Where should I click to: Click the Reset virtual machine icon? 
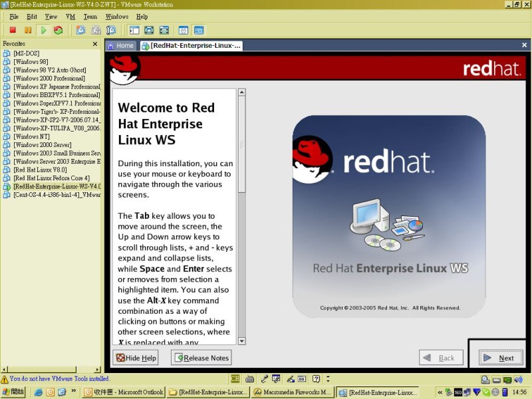(59, 30)
